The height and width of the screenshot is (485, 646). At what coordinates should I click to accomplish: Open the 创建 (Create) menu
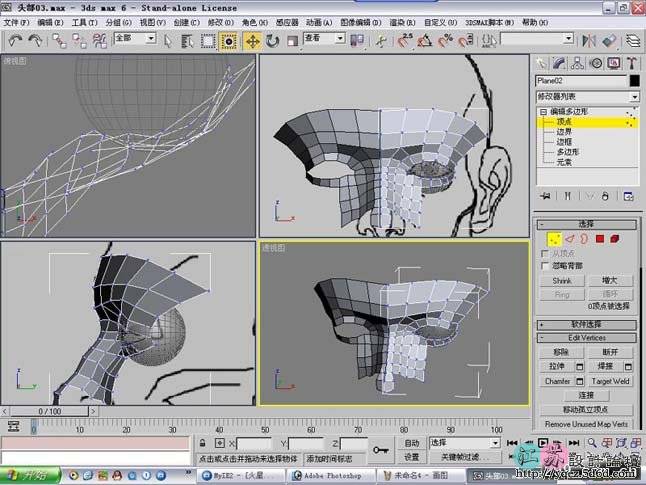[187, 23]
